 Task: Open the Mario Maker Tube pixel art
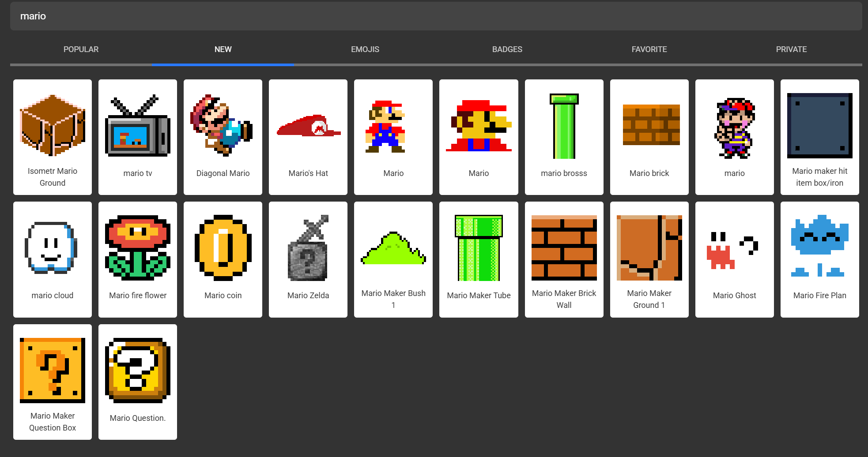click(x=479, y=259)
